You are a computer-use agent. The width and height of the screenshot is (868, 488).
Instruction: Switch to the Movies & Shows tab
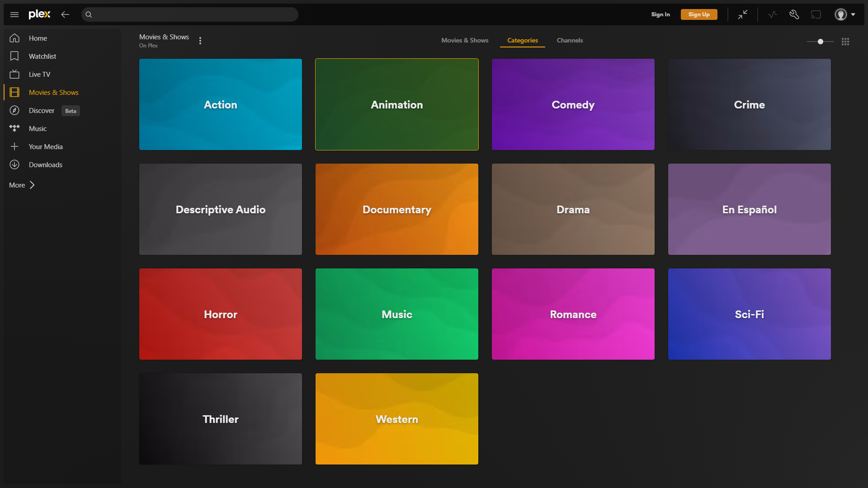tap(464, 40)
